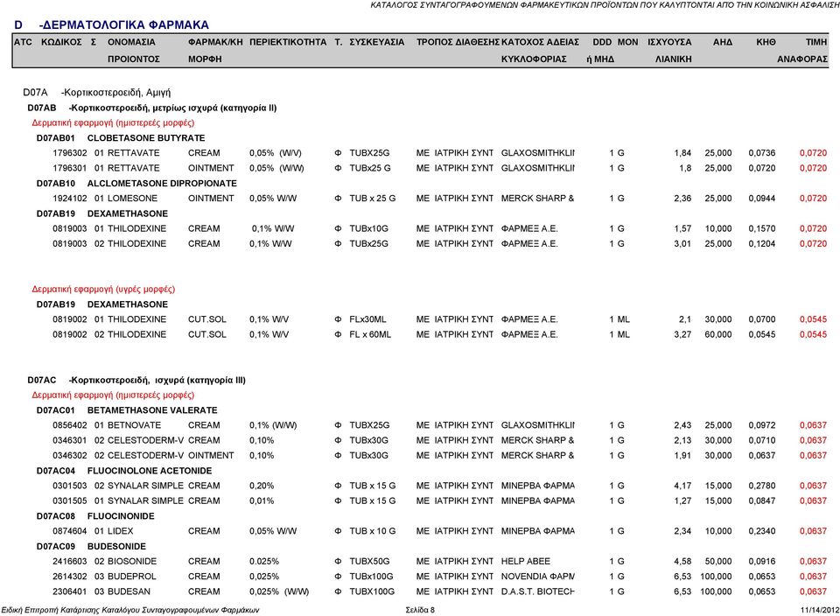The height and width of the screenshot is (616, 840).
Task: Click the footer date 11/14/2012
Action: point(820,610)
